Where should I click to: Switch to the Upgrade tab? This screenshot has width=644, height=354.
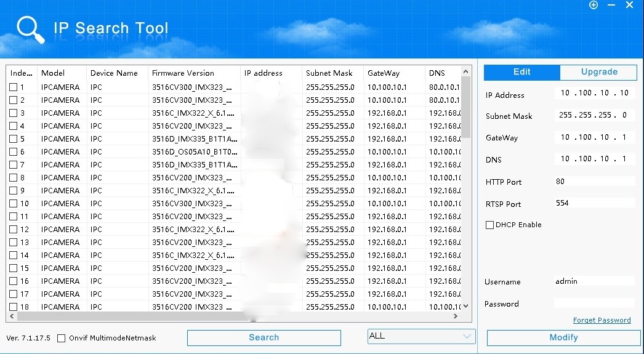(x=599, y=72)
